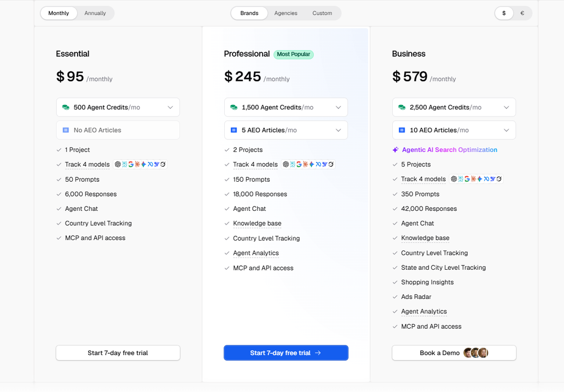
Task: Click the Knowledge base feature in Professional plan
Action: click(x=257, y=224)
